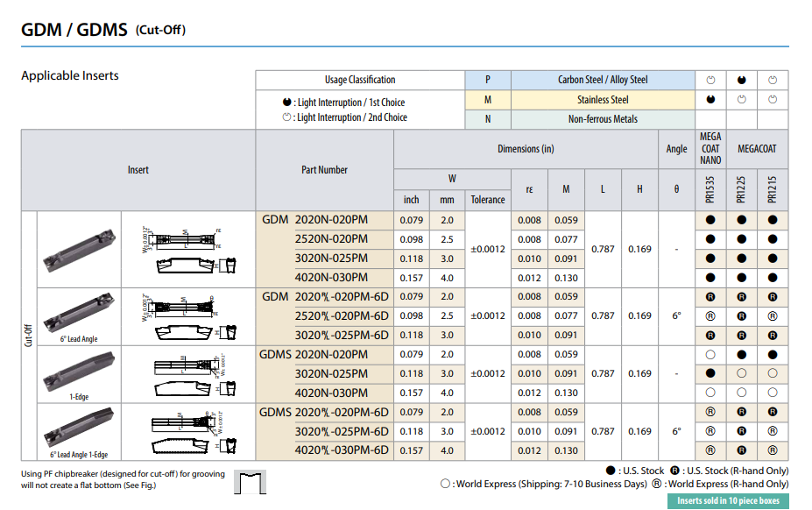Click the World Express empty circle legend symbol
Screen dimensions: 812x510
[446, 484]
